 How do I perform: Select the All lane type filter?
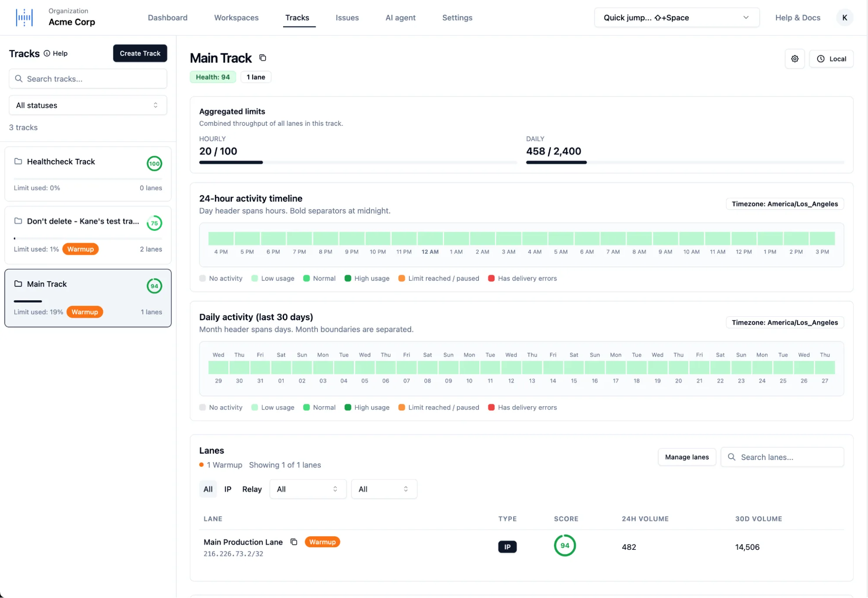208,489
